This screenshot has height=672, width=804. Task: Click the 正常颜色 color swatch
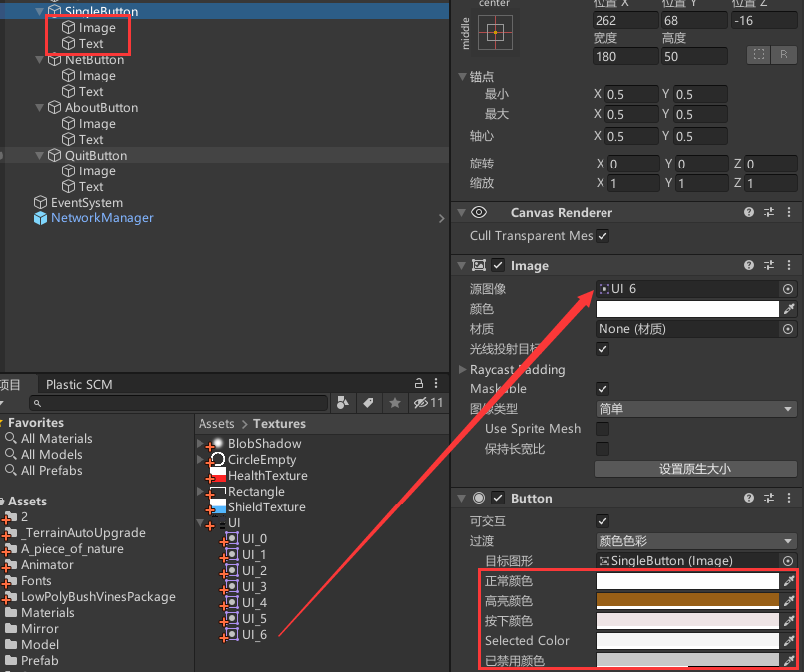pyautogui.click(x=686, y=580)
